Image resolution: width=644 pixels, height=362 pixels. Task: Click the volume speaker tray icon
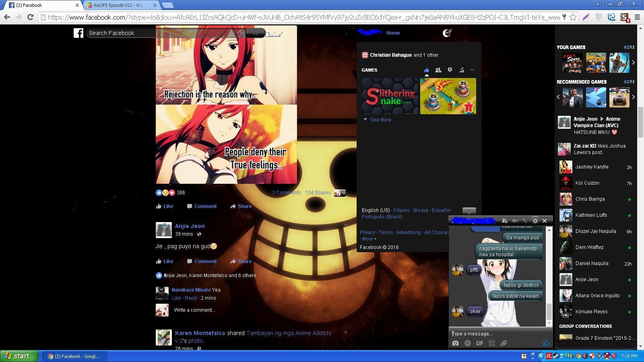tap(585, 356)
